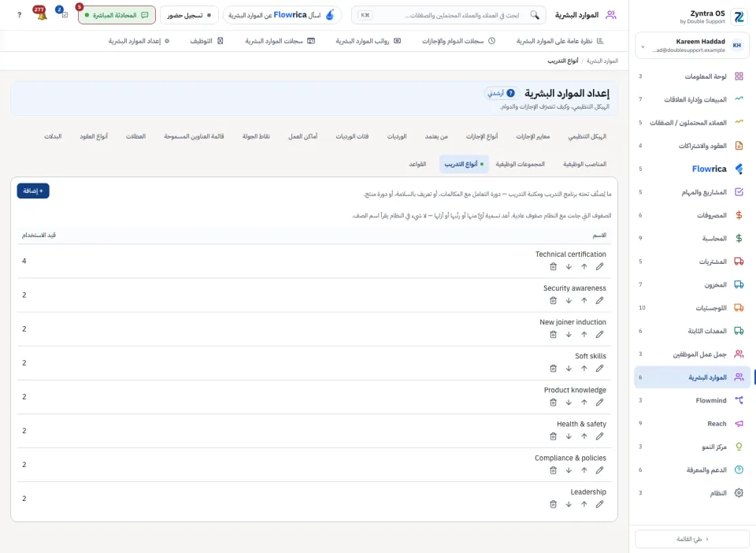
Task: Open رواتب الموارد البشرية menu
Action: [369, 41]
